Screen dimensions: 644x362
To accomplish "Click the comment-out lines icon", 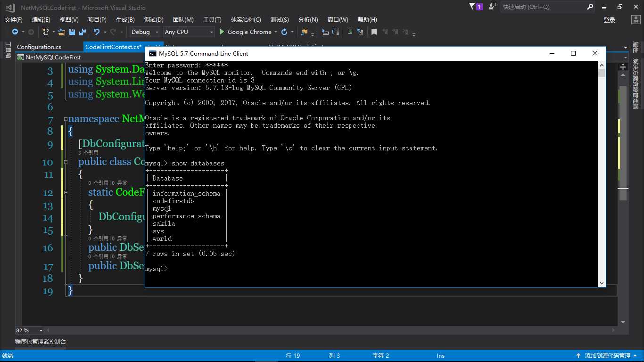I will [349, 32].
